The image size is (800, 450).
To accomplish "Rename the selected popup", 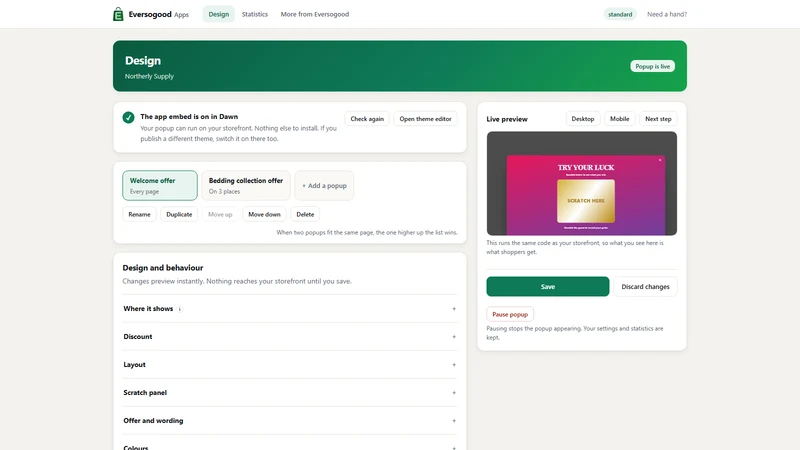I will click(x=139, y=214).
